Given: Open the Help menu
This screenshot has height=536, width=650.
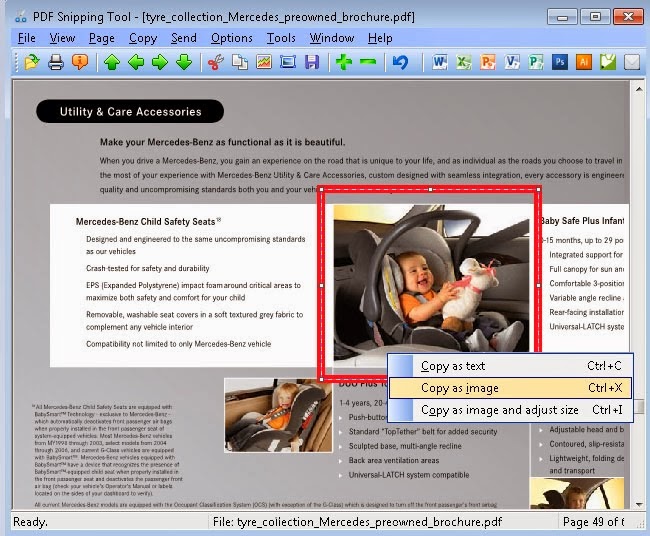Looking at the screenshot, I should 380,38.
